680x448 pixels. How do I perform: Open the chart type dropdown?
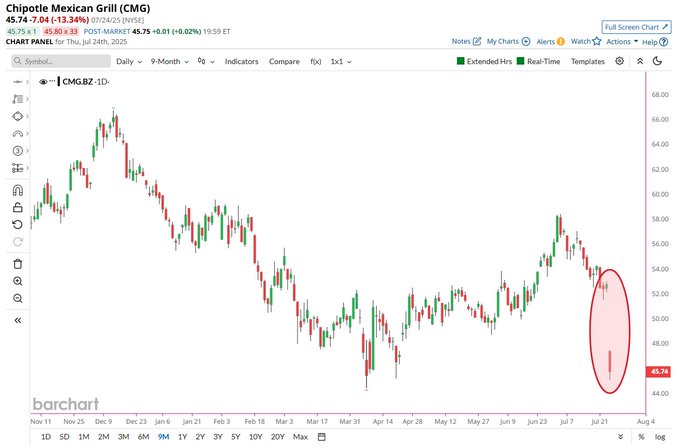tap(206, 62)
